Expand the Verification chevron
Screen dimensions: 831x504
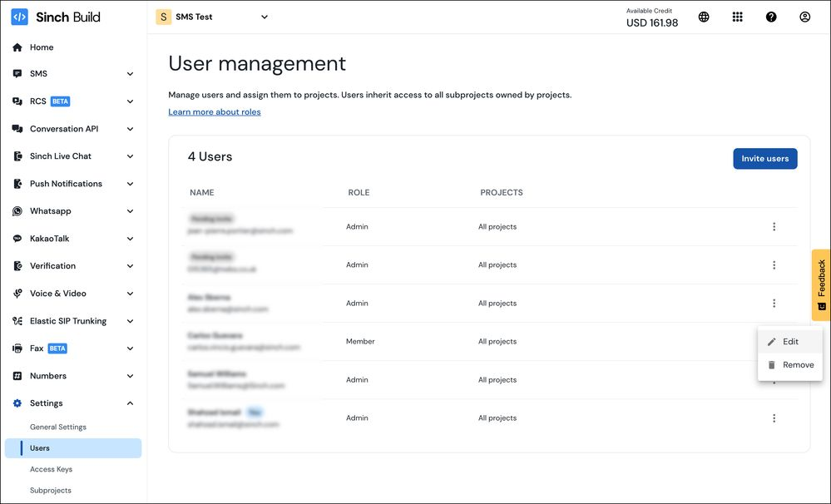click(130, 266)
